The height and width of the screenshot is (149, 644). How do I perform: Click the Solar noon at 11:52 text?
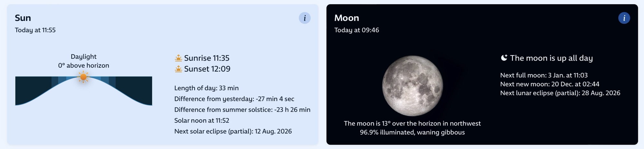[202, 120]
